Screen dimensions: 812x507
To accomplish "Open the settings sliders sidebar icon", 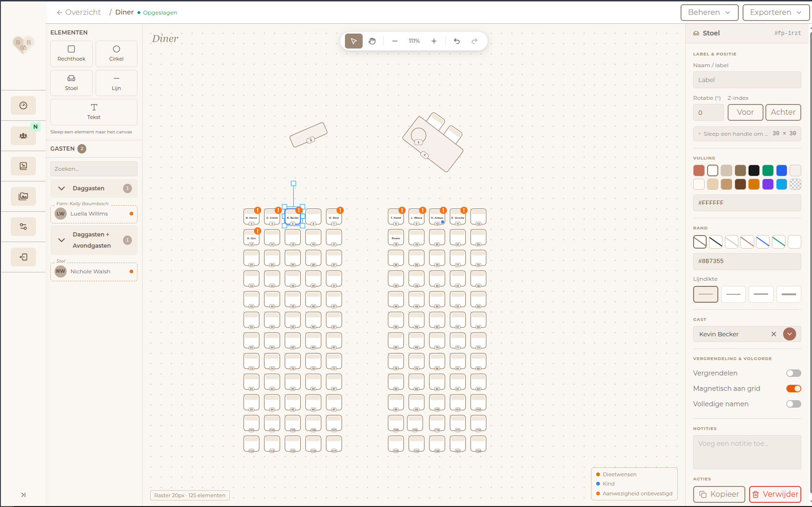I will (x=23, y=227).
